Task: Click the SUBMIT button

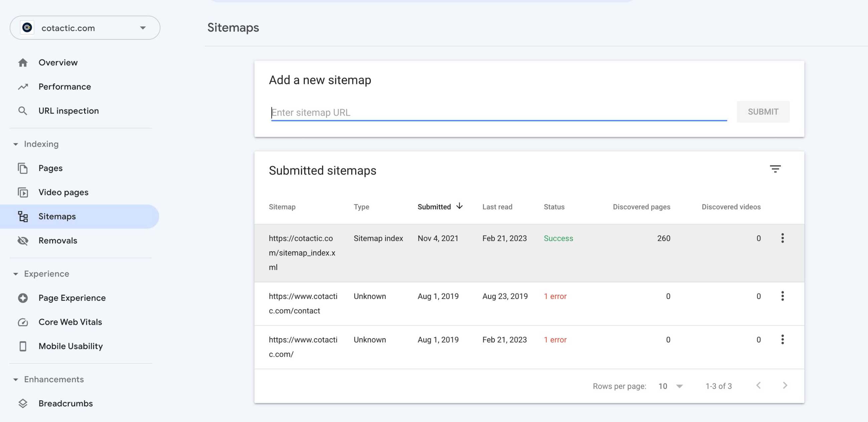Action: pos(763,112)
